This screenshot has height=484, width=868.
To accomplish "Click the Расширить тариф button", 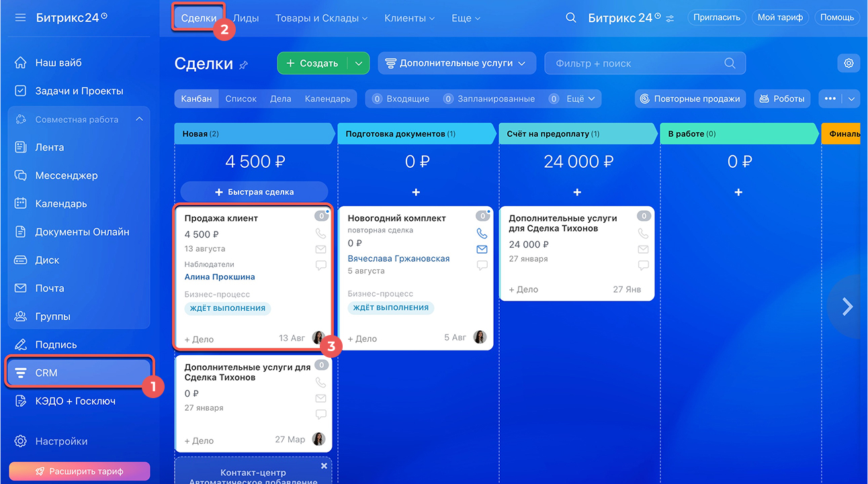I will [x=79, y=471].
